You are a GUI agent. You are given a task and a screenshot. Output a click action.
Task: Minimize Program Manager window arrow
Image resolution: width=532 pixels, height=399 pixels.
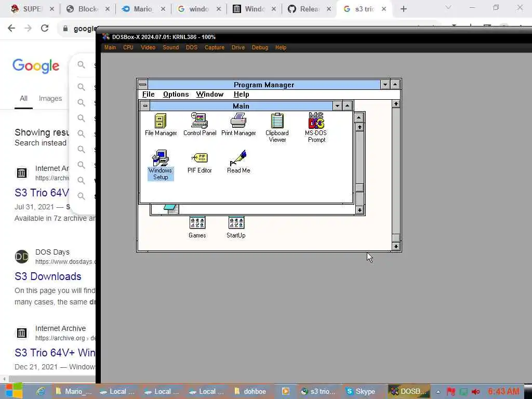coord(385,85)
